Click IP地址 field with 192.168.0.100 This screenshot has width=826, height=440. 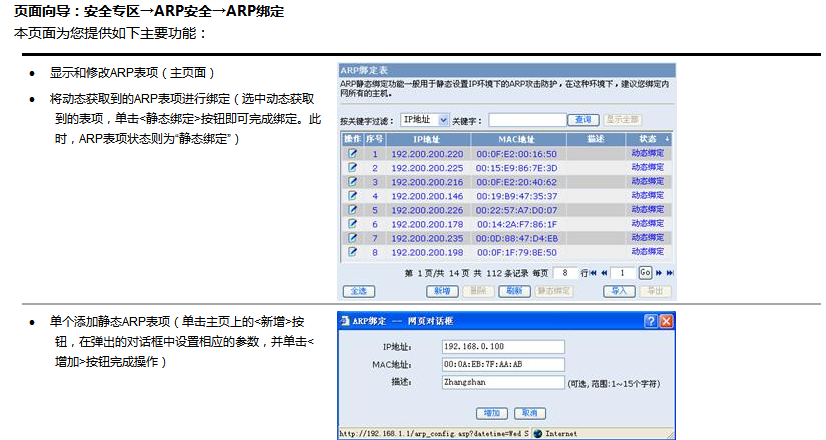(x=503, y=347)
